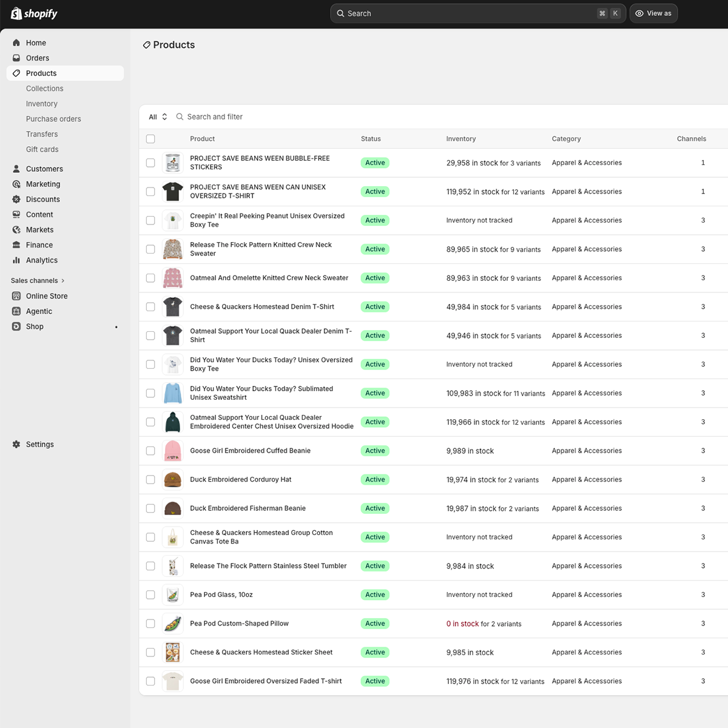Tick checkbox for Duck Embroidered Corduroy Hat

150,480
